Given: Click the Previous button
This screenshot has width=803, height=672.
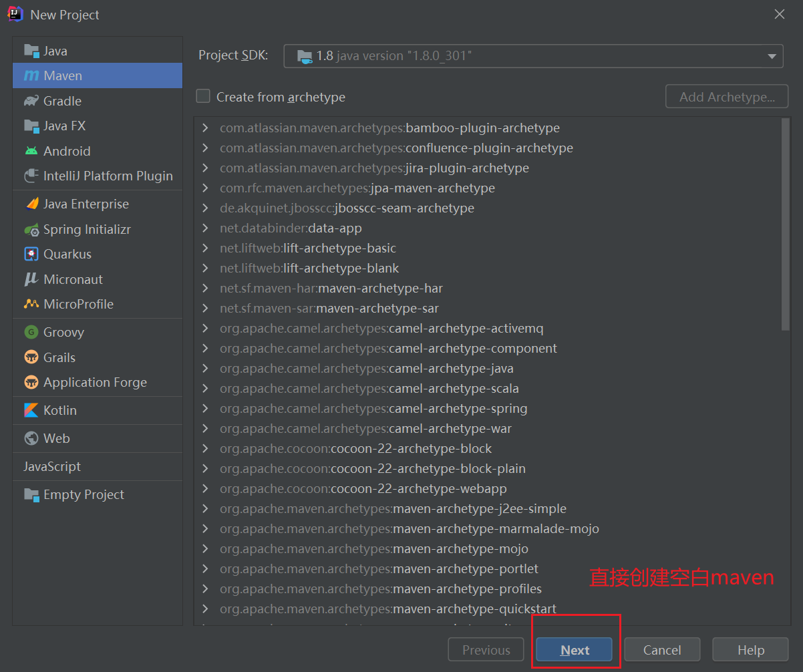Looking at the screenshot, I should pos(486,650).
